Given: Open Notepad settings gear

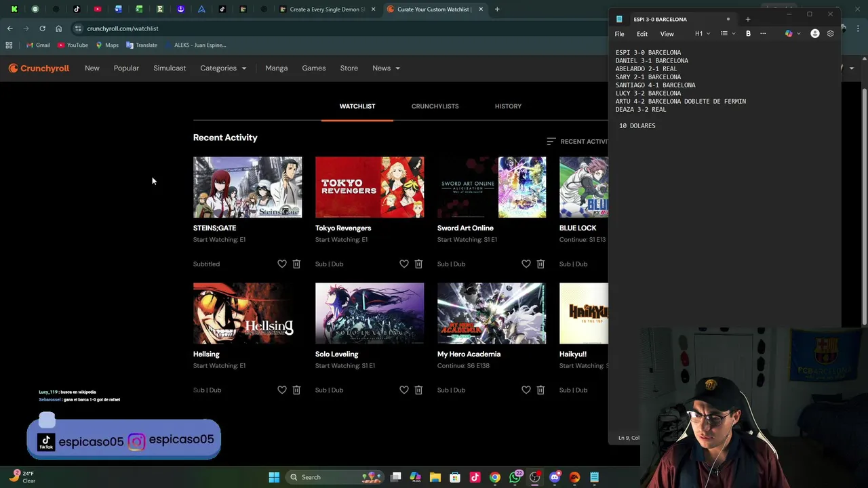Looking at the screenshot, I should pos(830,33).
